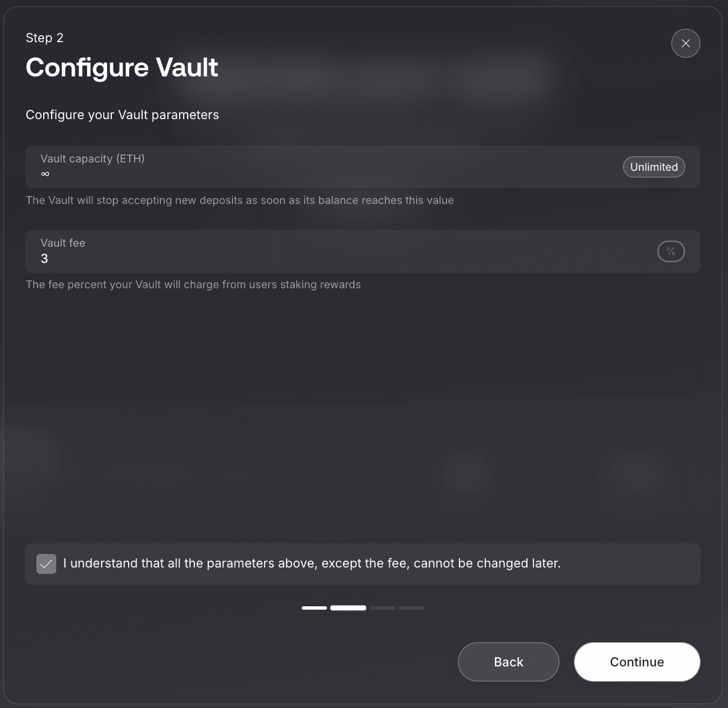Click the Step 2 label
728x708 pixels.
44,38
